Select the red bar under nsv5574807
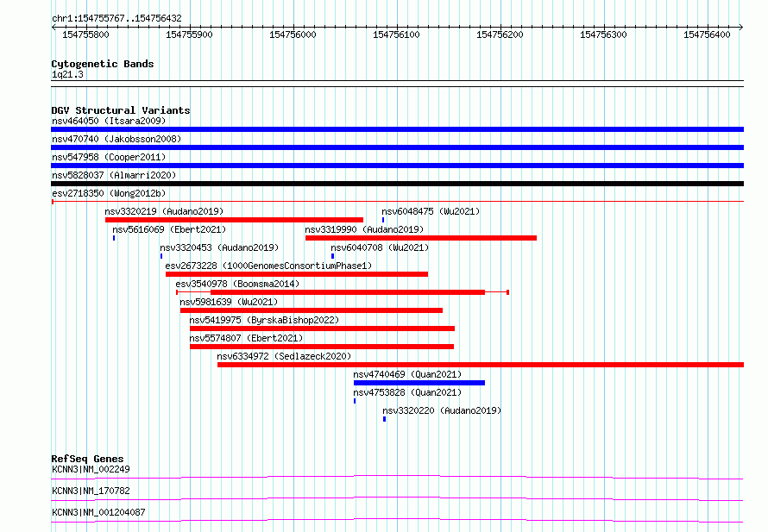768x532 pixels. pos(322,347)
